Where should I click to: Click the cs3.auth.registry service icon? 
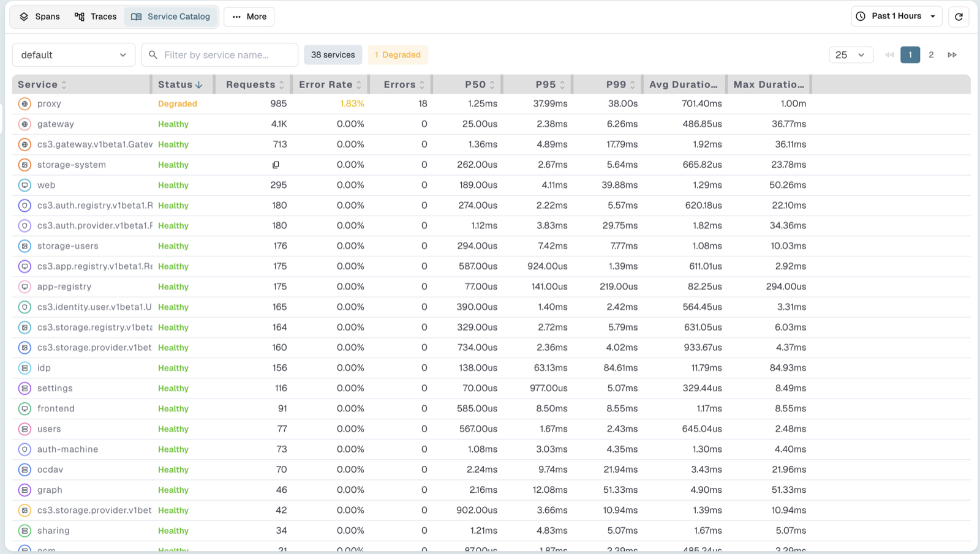click(x=24, y=206)
